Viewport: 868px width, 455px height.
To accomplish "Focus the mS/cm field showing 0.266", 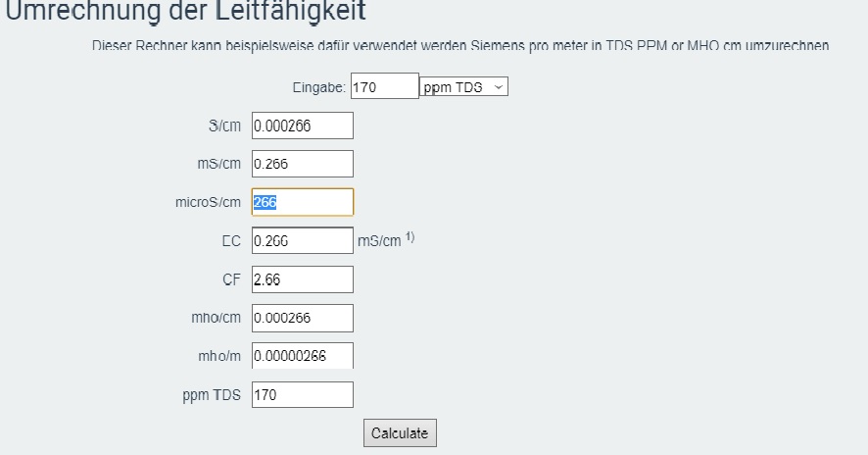I will click(x=302, y=164).
